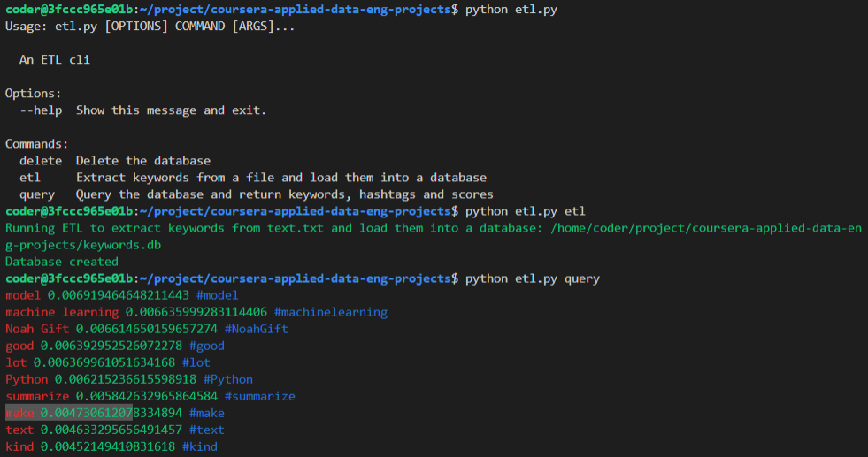The height and width of the screenshot is (457, 868).
Task: Click 'Show this message and exit.' text
Action: pos(171,110)
